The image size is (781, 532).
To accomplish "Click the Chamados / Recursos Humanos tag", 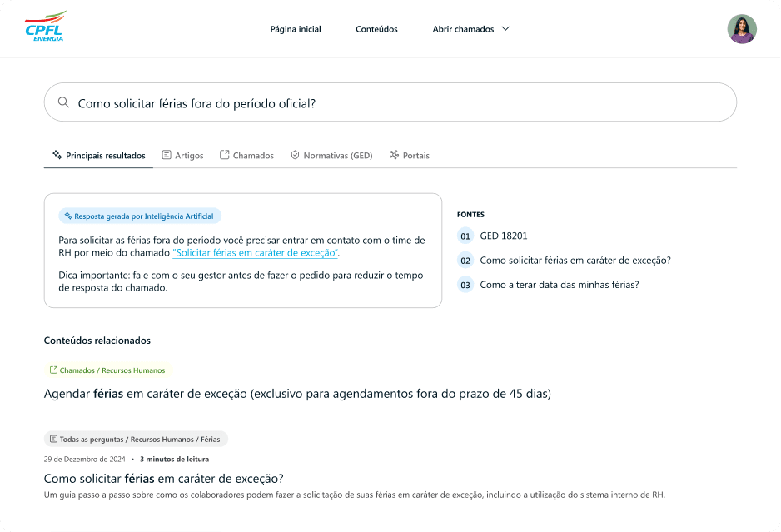I will (107, 370).
